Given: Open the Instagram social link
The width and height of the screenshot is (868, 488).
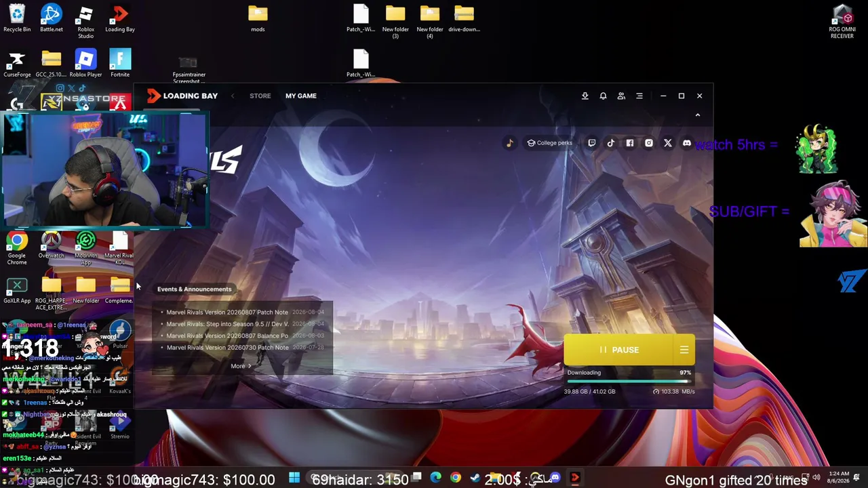Looking at the screenshot, I should tap(649, 143).
